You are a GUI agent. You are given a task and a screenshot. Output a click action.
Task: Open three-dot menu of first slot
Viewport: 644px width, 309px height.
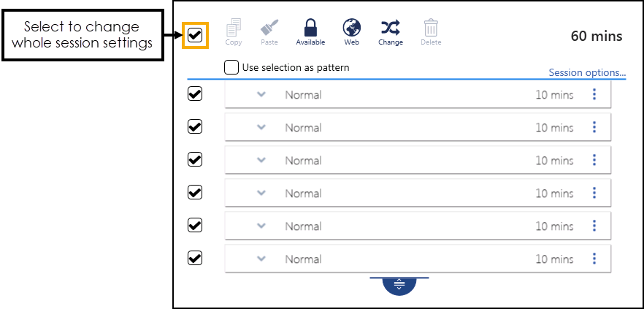594,94
